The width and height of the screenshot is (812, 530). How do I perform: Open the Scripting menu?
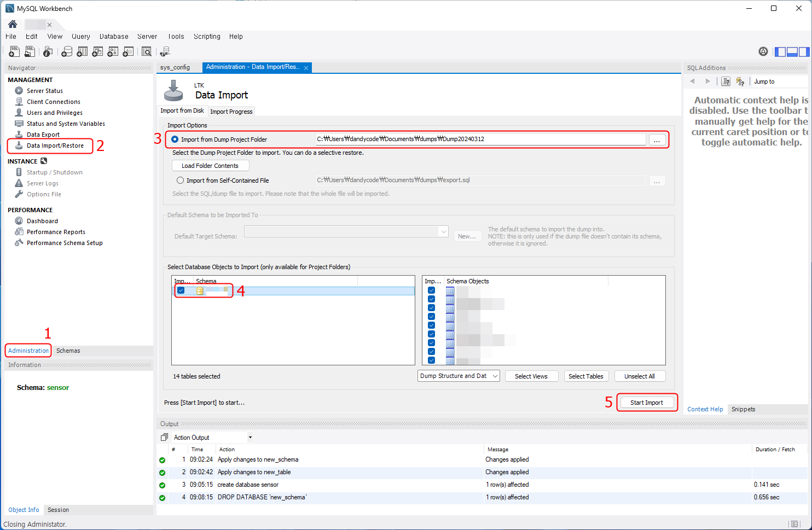tap(207, 37)
